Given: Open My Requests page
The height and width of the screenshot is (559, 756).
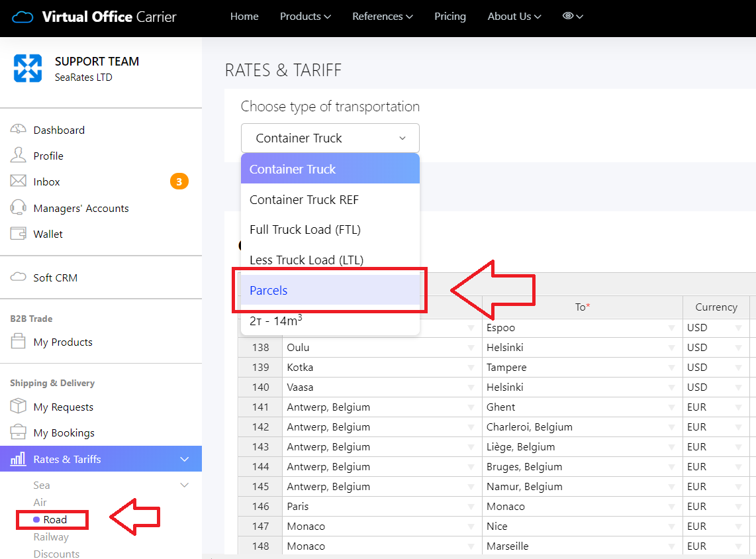Looking at the screenshot, I should 63,407.
